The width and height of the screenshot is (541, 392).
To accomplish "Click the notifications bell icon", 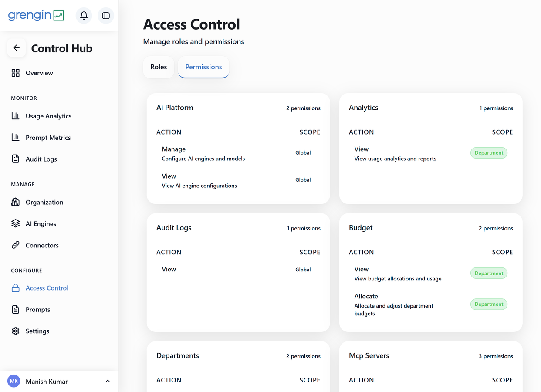I will [84, 16].
